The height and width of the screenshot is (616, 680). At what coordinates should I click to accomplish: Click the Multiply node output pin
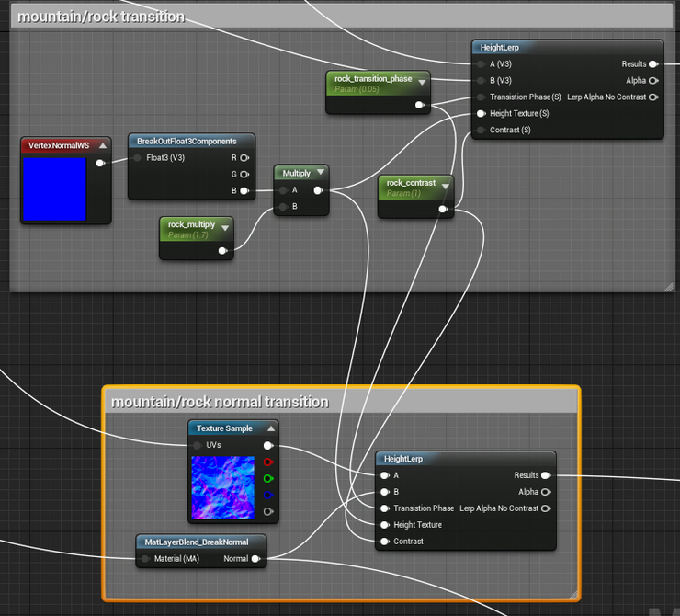pyautogui.click(x=318, y=190)
